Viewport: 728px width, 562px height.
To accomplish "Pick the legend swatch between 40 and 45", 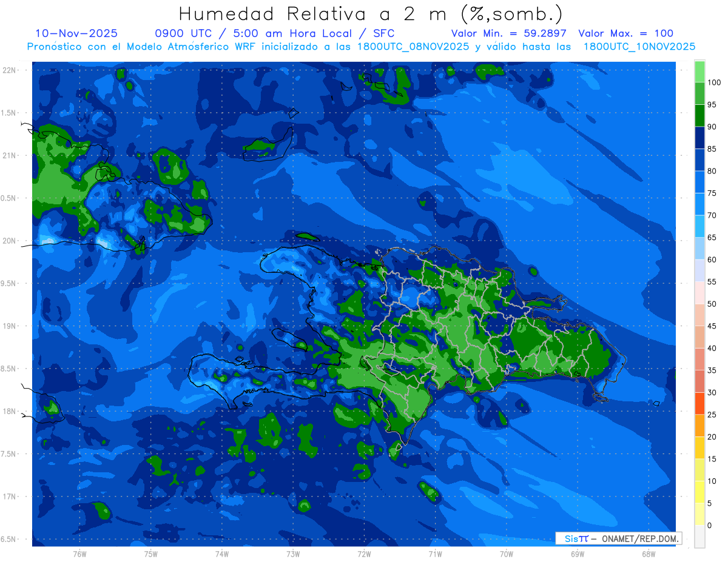I will (x=699, y=337).
